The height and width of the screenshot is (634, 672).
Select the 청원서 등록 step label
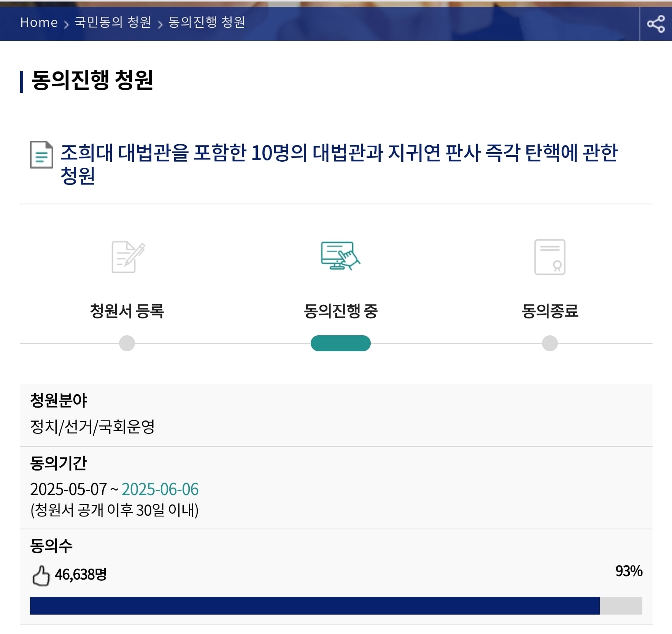pyautogui.click(x=127, y=311)
